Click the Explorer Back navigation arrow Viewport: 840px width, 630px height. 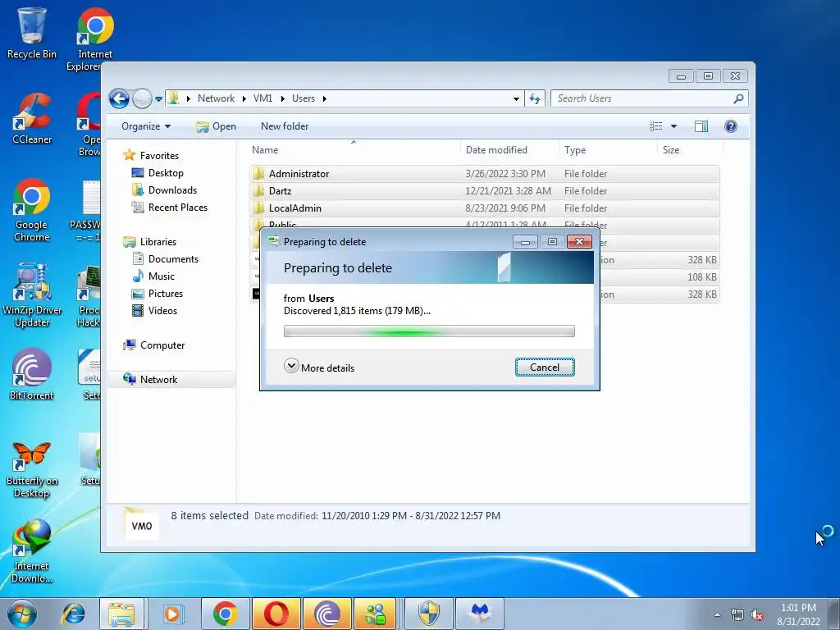tap(119, 98)
